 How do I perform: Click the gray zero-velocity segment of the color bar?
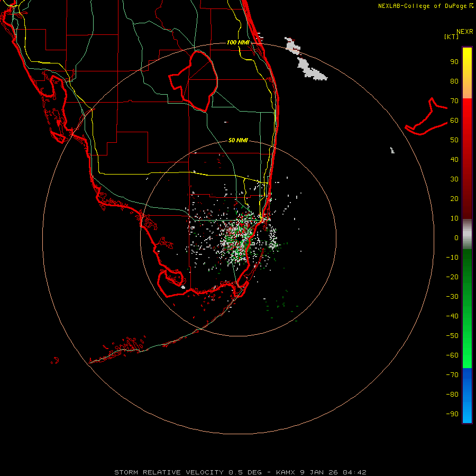click(467, 234)
